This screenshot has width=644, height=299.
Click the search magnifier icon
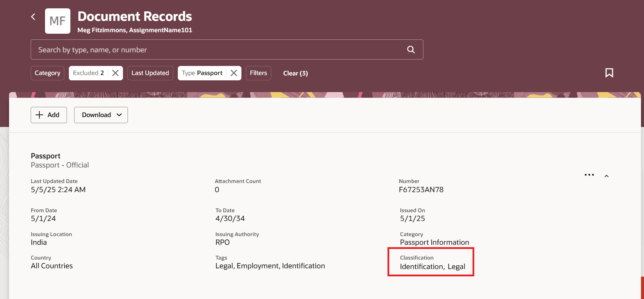pyautogui.click(x=411, y=50)
